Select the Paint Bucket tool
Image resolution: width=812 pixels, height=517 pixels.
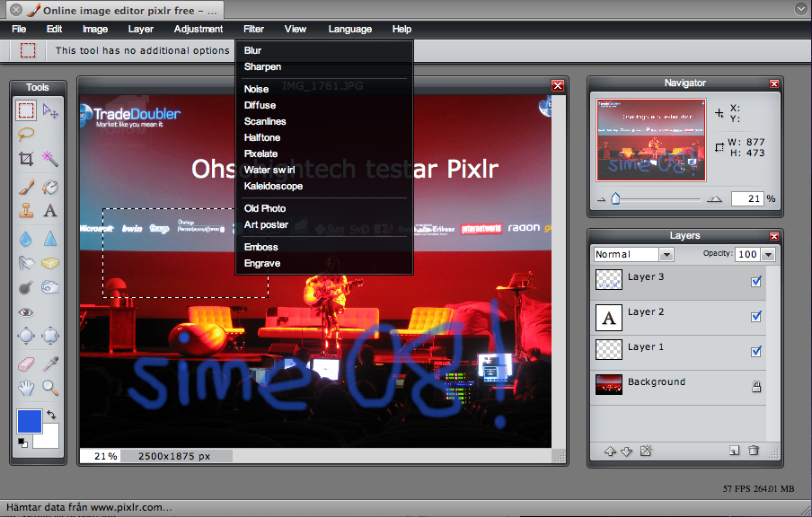click(x=50, y=187)
